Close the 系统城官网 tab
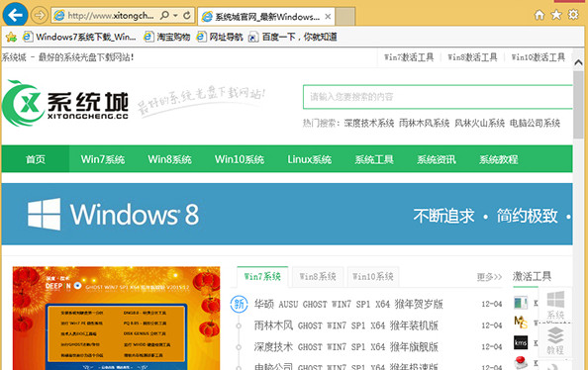Screen dimensions: 588x370 [x=328, y=17]
